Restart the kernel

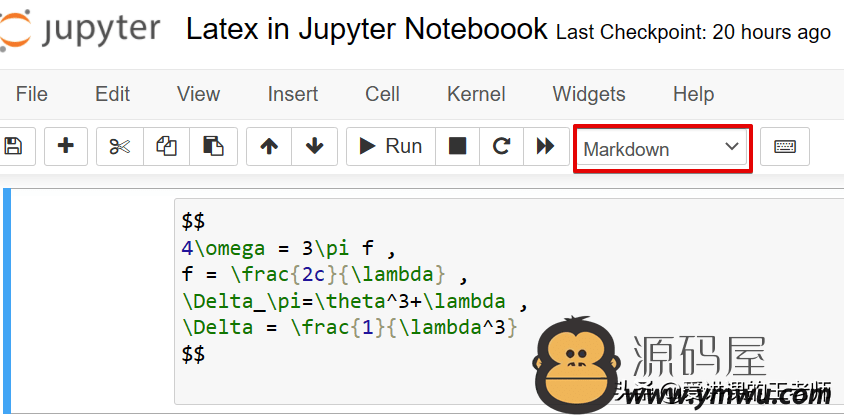[x=501, y=146]
